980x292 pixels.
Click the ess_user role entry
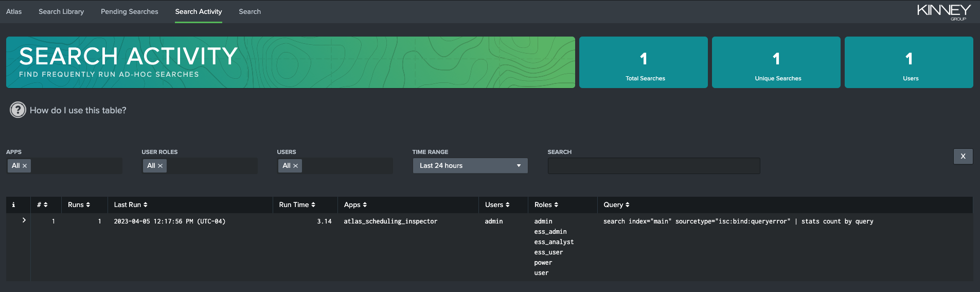click(548, 252)
